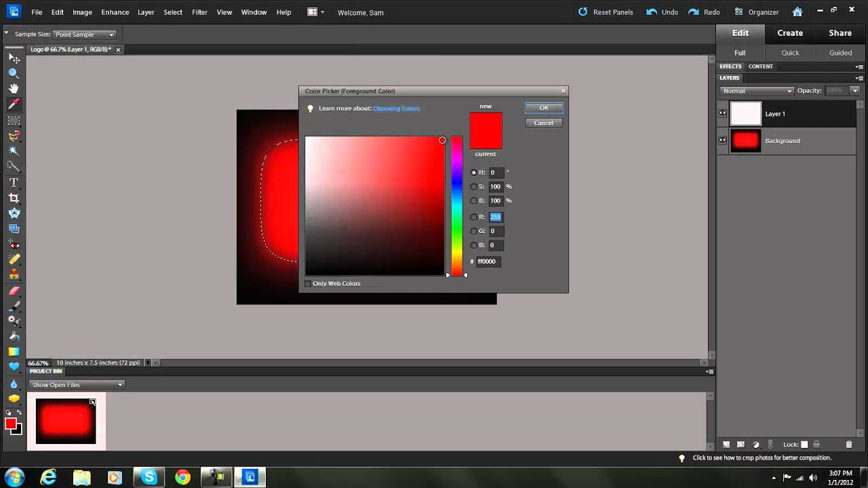
Task: Select the R red radio button
Action: click(x=474, y=217)
